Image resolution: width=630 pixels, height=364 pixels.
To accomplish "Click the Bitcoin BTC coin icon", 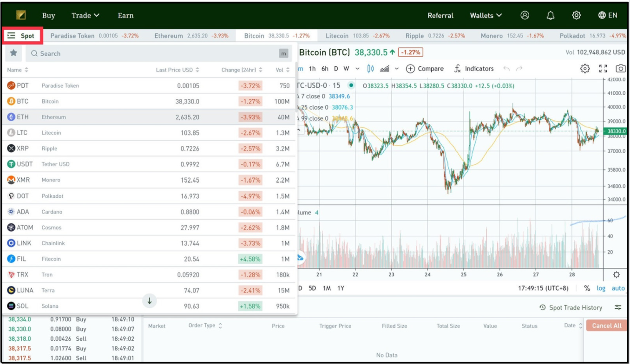I will click(x=11, y=101).
